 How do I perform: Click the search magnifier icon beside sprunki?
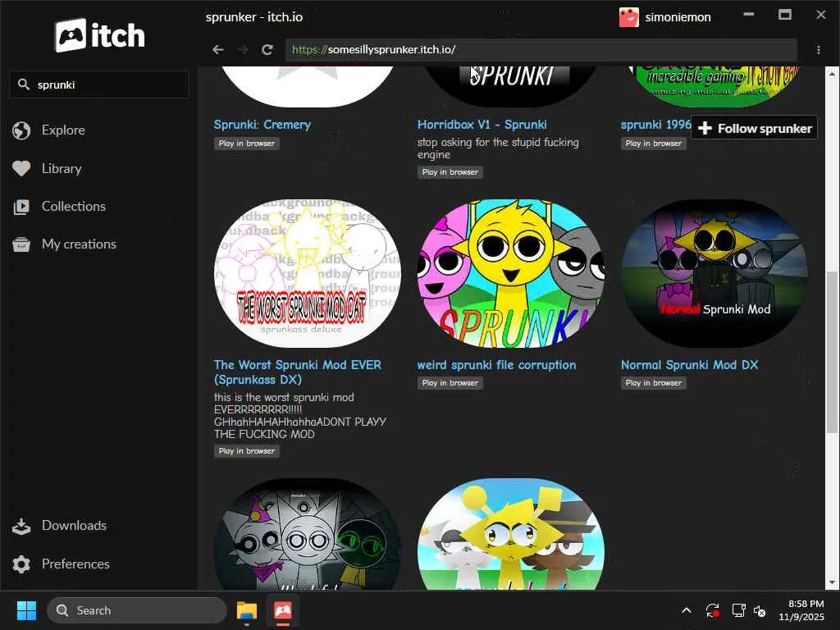click(x=23, y=84)
